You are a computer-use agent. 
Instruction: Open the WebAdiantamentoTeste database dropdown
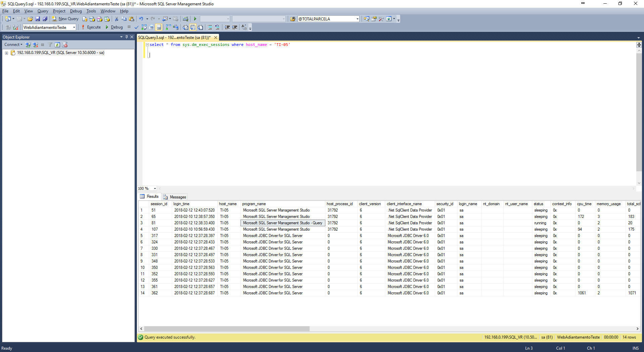tap(49, 27)
